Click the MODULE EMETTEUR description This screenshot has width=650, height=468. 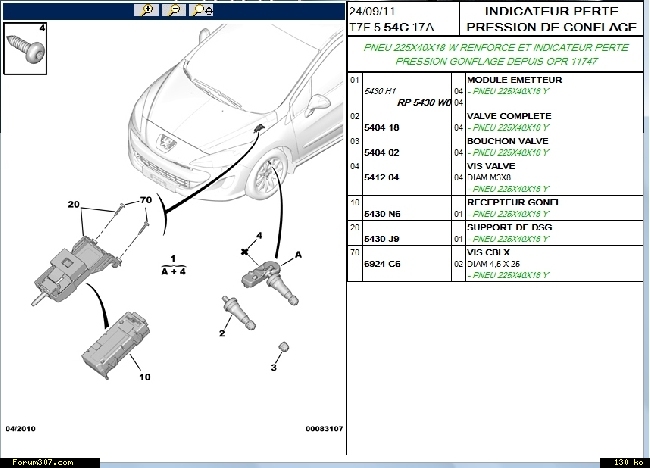pos(514,80)
